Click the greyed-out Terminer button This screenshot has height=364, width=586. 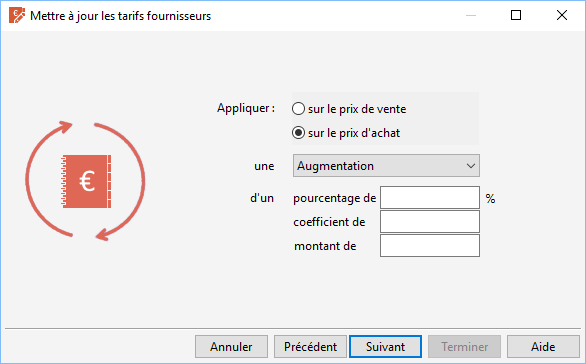(465, 347)
